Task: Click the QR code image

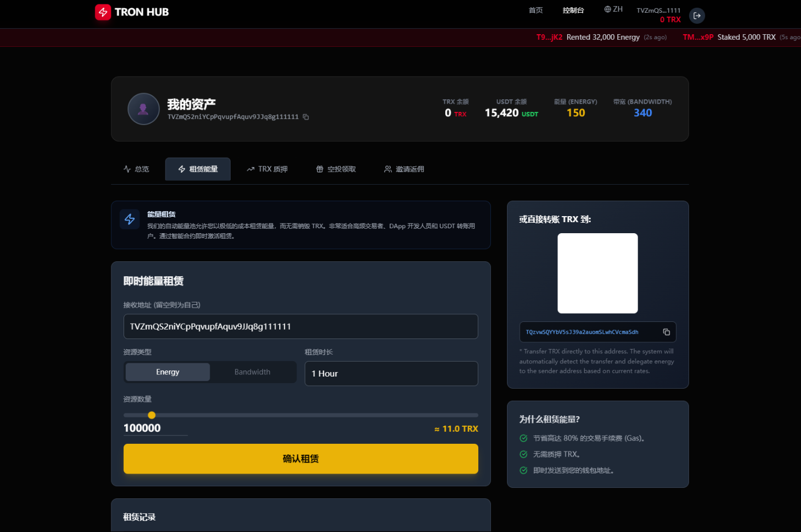Action: [x=597, y=273]
